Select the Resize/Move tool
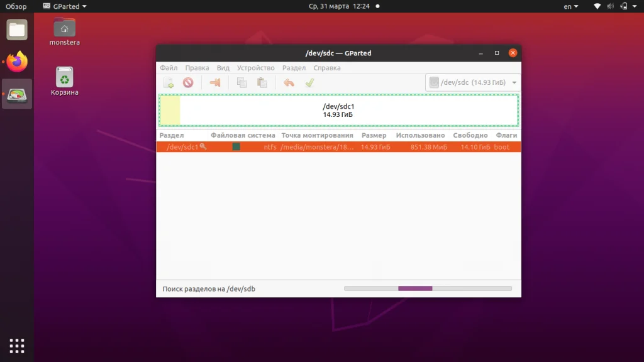 (214, 82)
